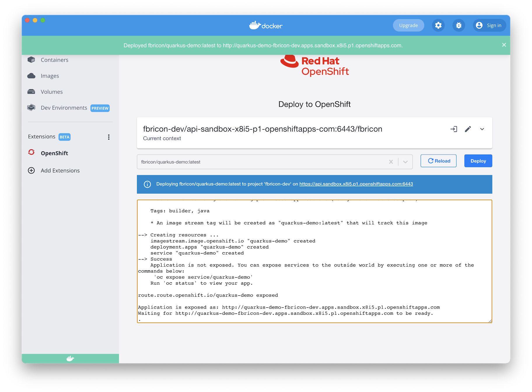Click inside the deployment log output area
This screenshot has width=532, height=392.
(314, 261)
